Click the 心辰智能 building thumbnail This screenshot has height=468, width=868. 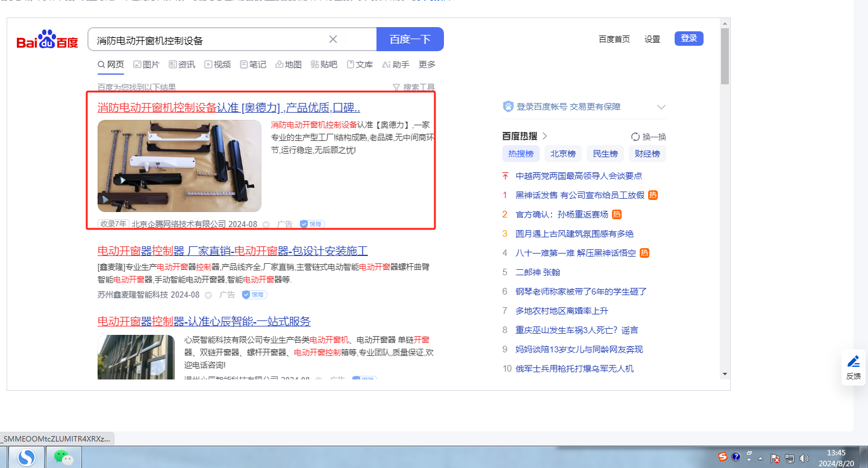pyautogui.click(x=136, y=357)
